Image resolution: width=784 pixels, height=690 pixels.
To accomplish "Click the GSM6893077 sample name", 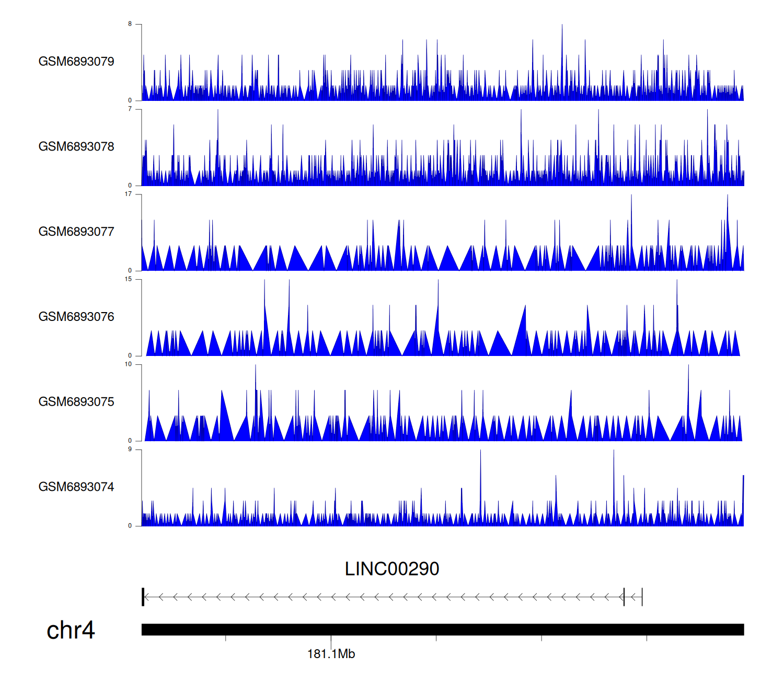I will pos(76,232).
